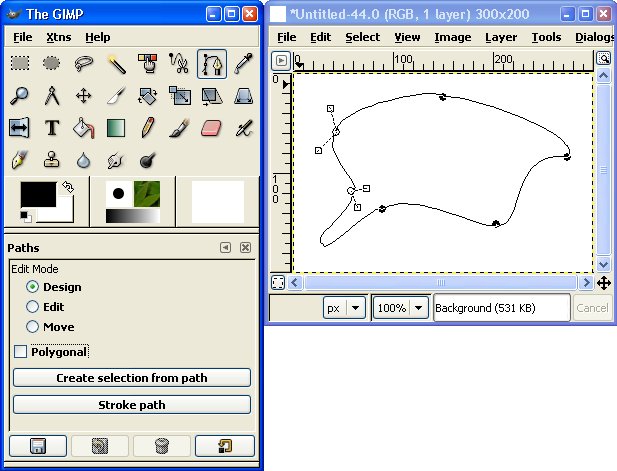Open the View menu
Viewport: 617px width, 471px height.
[407, 37]
